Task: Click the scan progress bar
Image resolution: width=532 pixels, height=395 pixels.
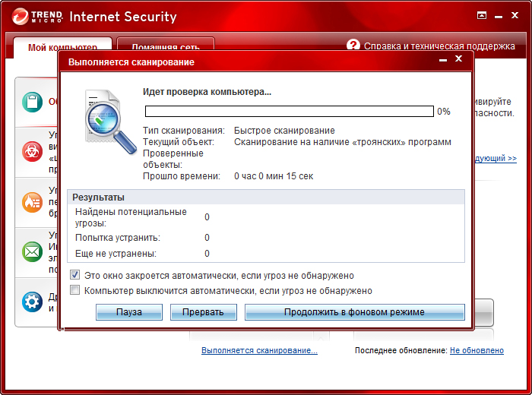Action: click(x=290, y=111)
